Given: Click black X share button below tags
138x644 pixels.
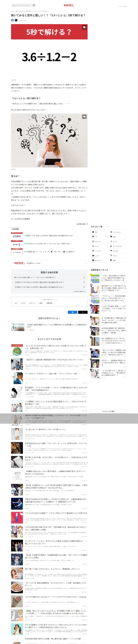Looking at the screenshot, I should (83, 312).
